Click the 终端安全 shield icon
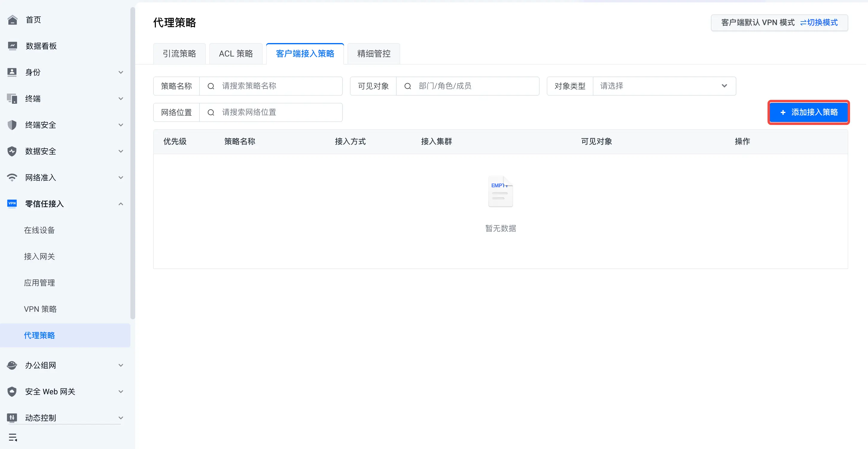Screen dimensions: 868x449 (x=12, y=125)
